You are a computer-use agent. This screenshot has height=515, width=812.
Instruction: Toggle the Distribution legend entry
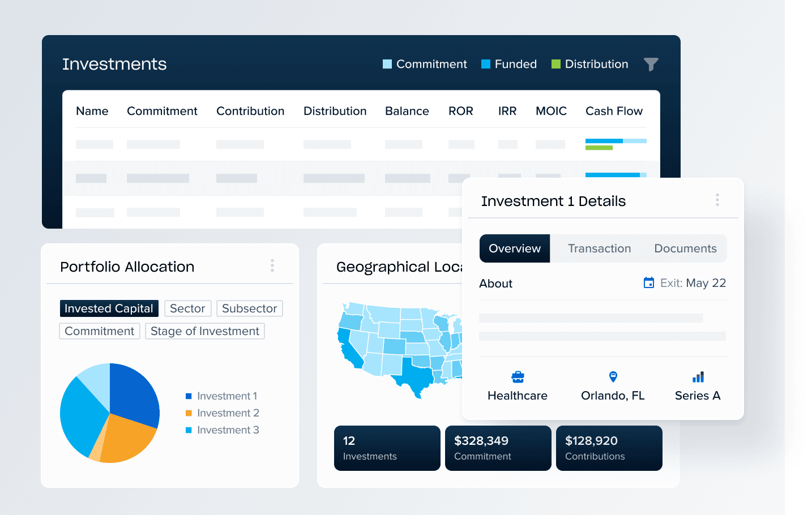pos(589,64)
